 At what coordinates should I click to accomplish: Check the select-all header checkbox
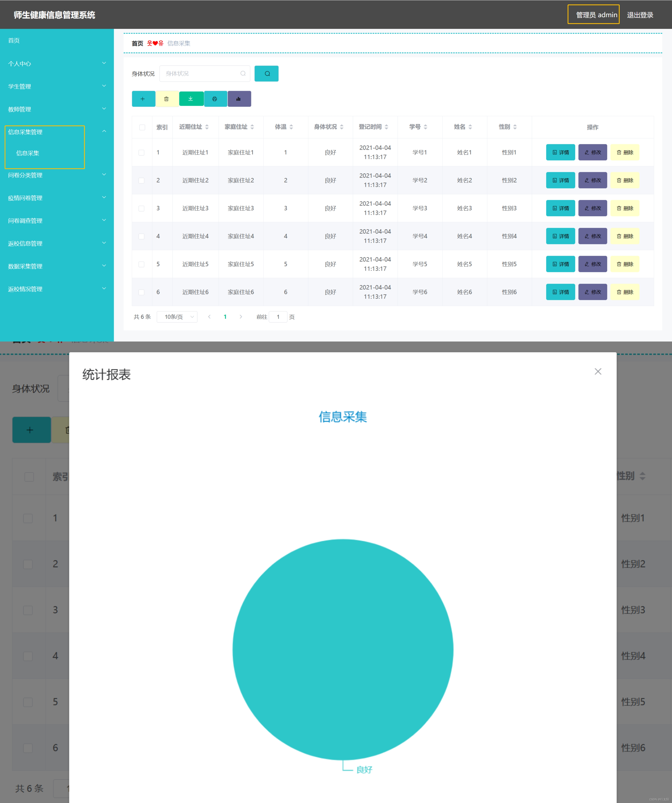click(142, 127)
